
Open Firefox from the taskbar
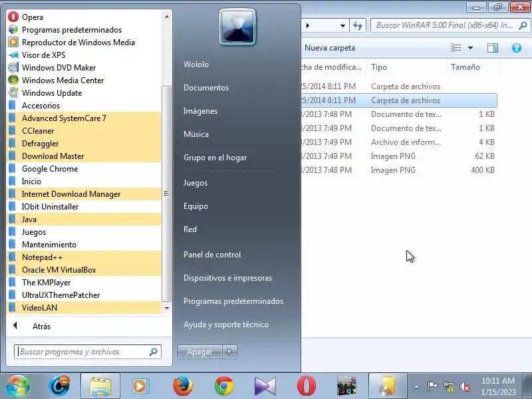click(182, 386)
